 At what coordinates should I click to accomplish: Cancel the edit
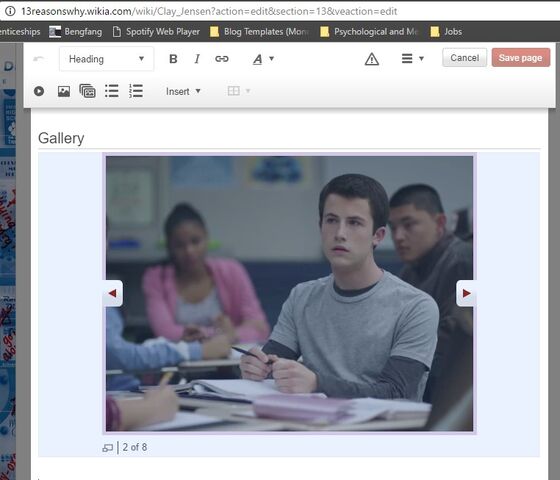click(464, 58)
